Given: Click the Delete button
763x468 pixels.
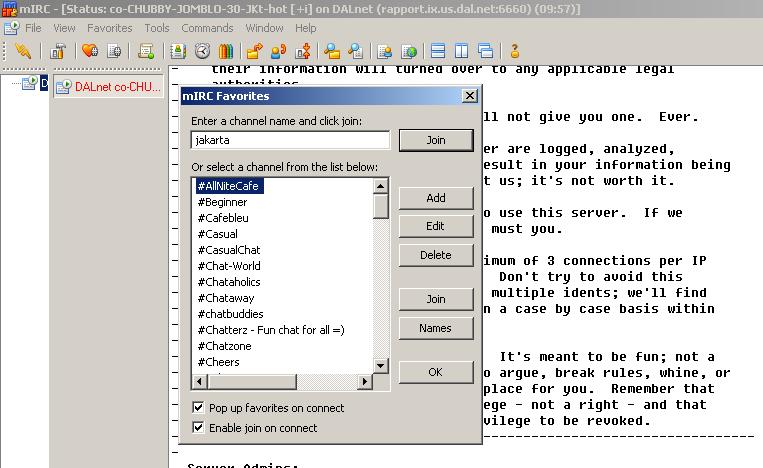Looking at the screenshot, I should [x=436, y=255].
